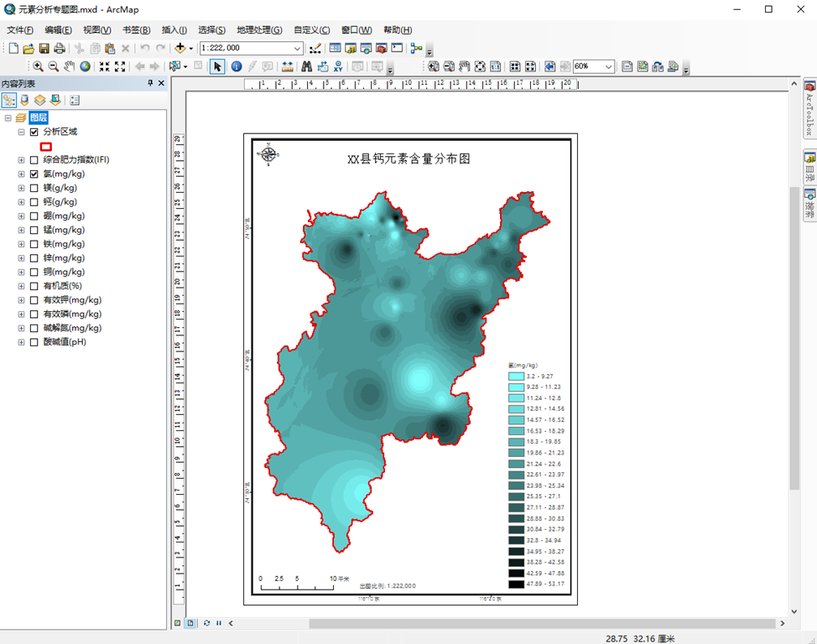This screenshot has height=644, width=817.
Task: Uncheck the 氯(mg/kg) layer
Action: (34, 174)
